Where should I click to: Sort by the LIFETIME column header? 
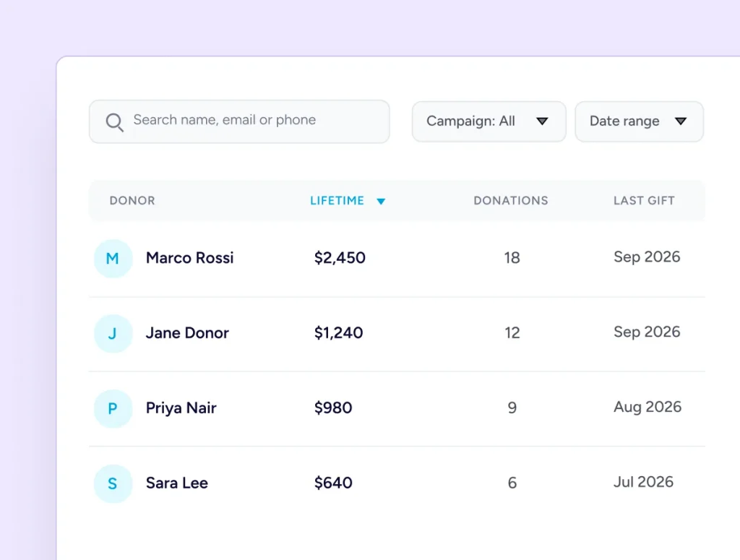point(337,200)
